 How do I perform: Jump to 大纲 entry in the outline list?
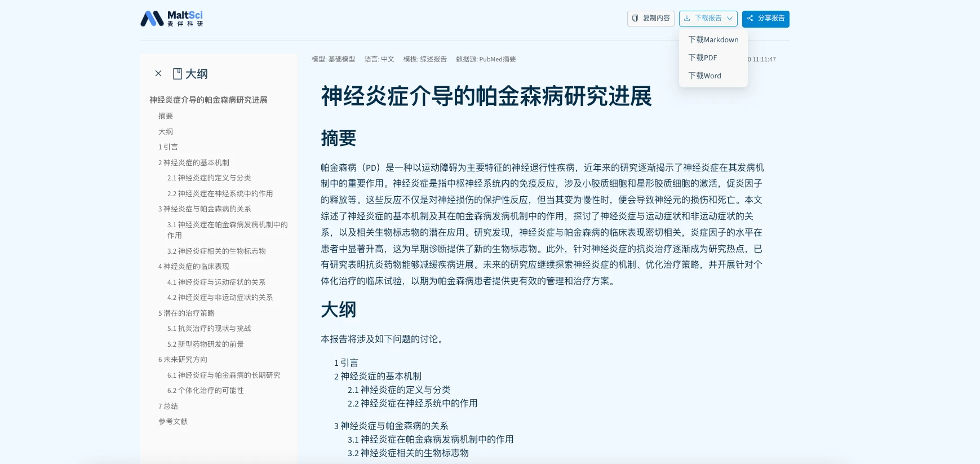166,131
